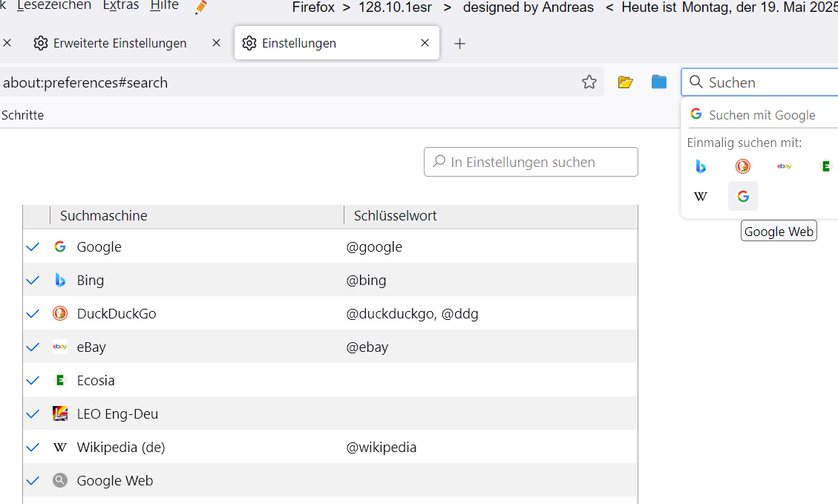This screenshot has height=504, width=838.
Task: Click the magnifier icon in Suchen box
Action: 695,82
